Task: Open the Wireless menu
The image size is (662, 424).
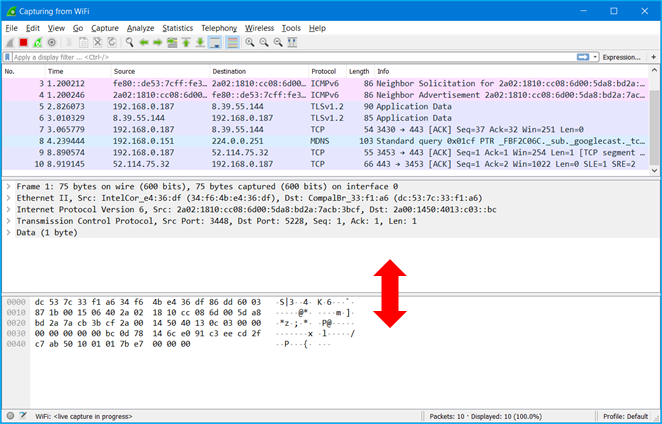Action: [259, 28]
